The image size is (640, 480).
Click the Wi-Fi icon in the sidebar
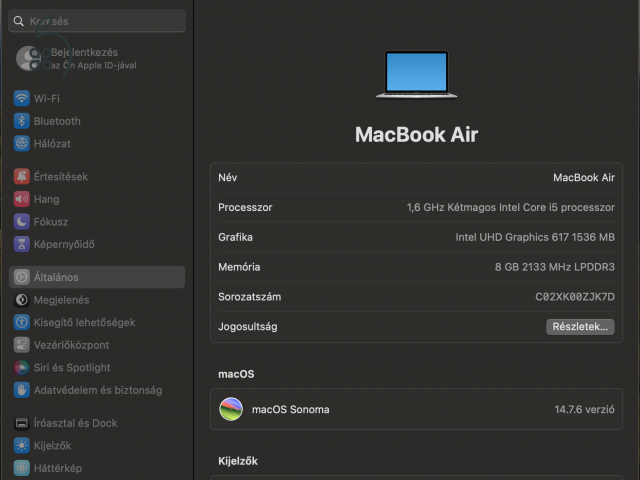tap(22, 98)
